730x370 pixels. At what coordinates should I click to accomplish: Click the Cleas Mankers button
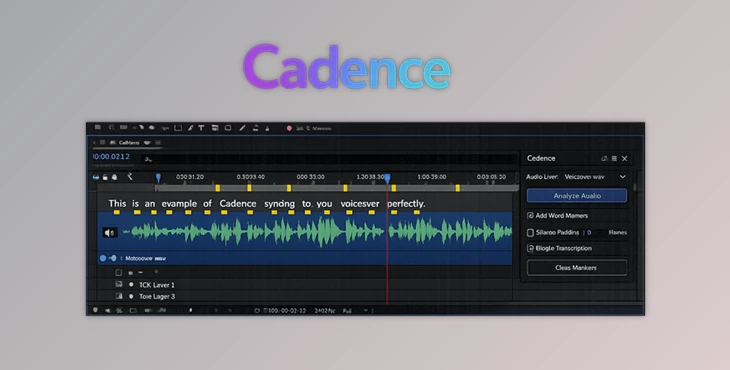(577, 268)
